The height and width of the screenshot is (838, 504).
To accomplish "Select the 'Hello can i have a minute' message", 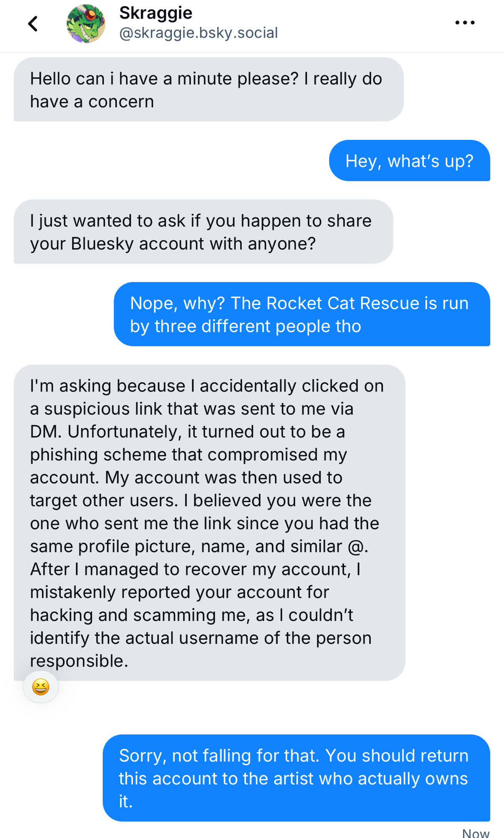I will pos(209,90).
